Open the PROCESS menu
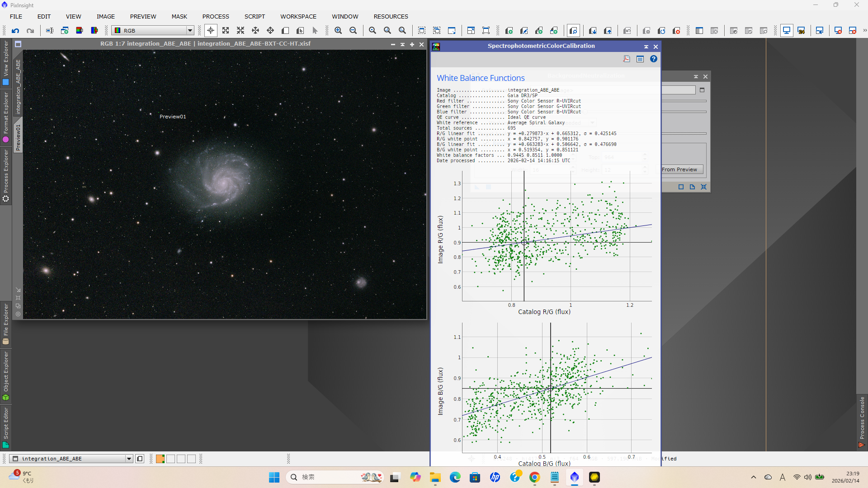Screen dimensions: 868x488 click(x=216, y=17)
